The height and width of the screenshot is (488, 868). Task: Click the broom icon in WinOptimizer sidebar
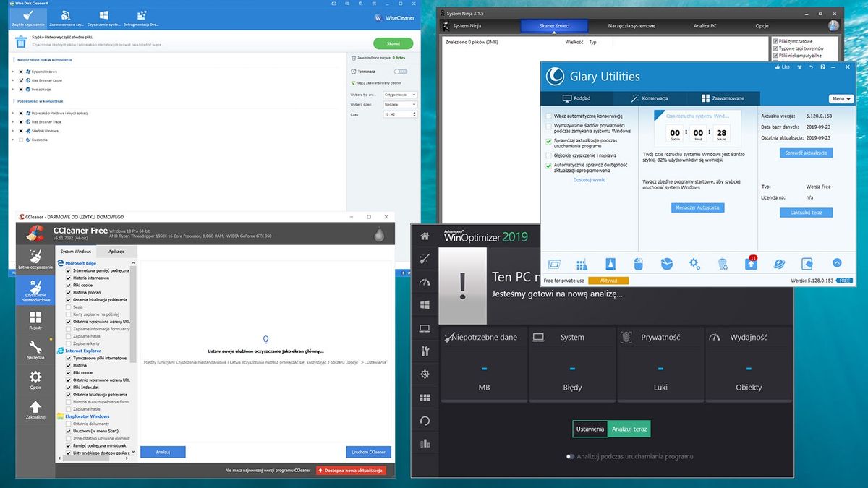click(x=425, y=259)
